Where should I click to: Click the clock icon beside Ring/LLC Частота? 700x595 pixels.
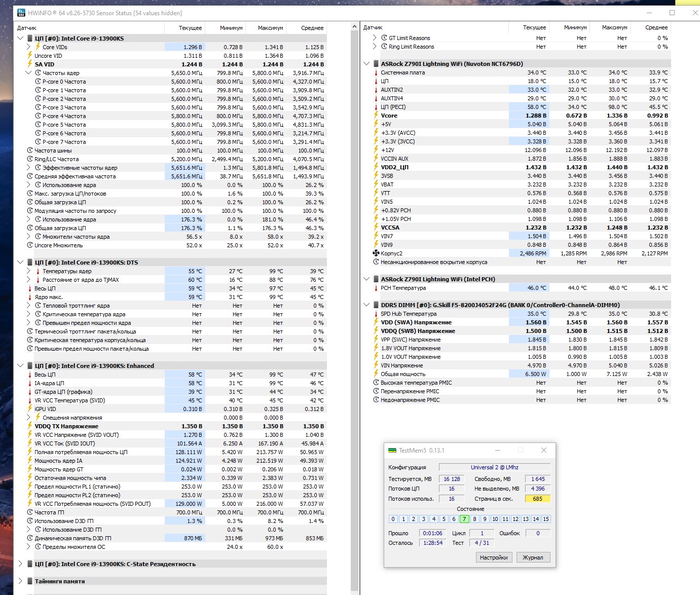coord(30,159)
